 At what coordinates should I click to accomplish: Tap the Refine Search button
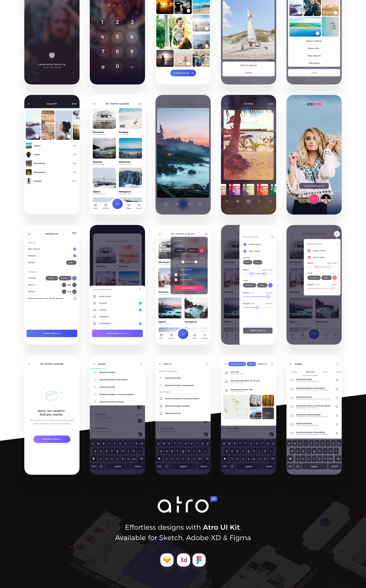pyautogui.click(x=52, y=439)
